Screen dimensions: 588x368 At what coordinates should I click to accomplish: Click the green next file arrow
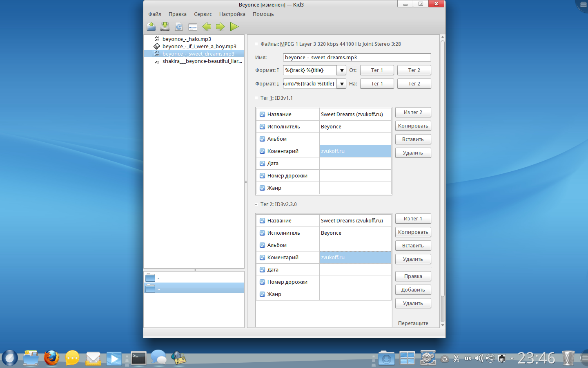pyautogui.click(x=220, y=27)
